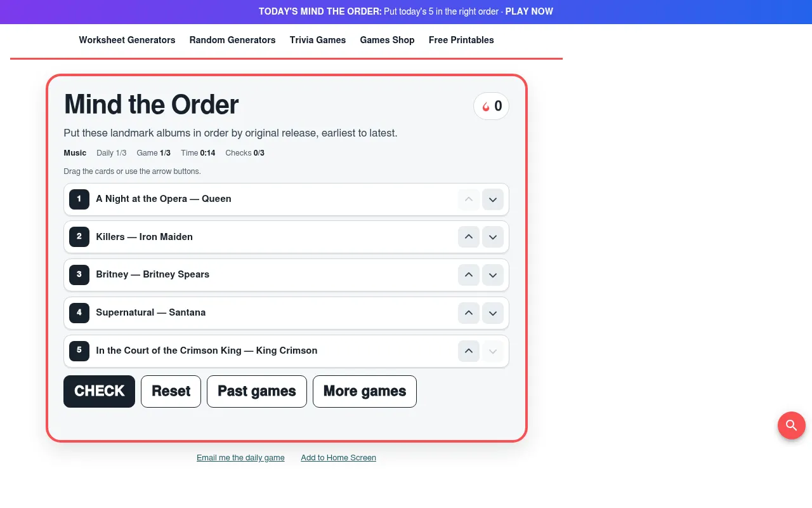Click the Game 1/3 label

[154, 153]
